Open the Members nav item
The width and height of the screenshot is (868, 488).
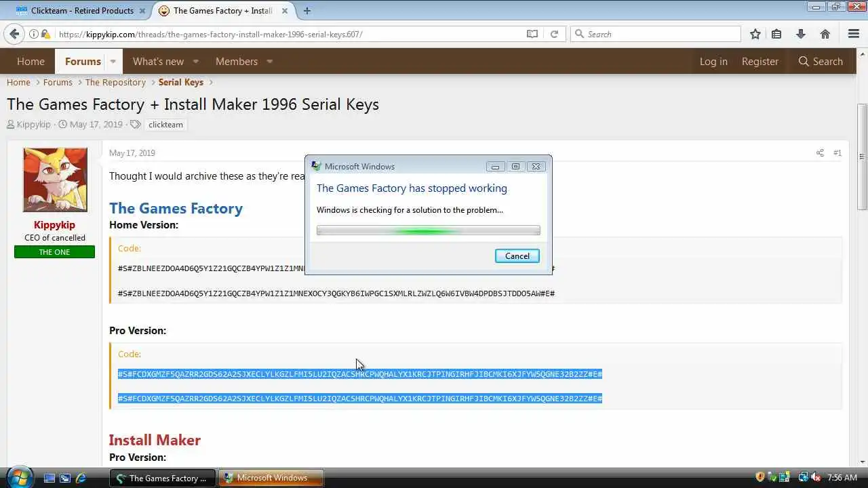237,61
